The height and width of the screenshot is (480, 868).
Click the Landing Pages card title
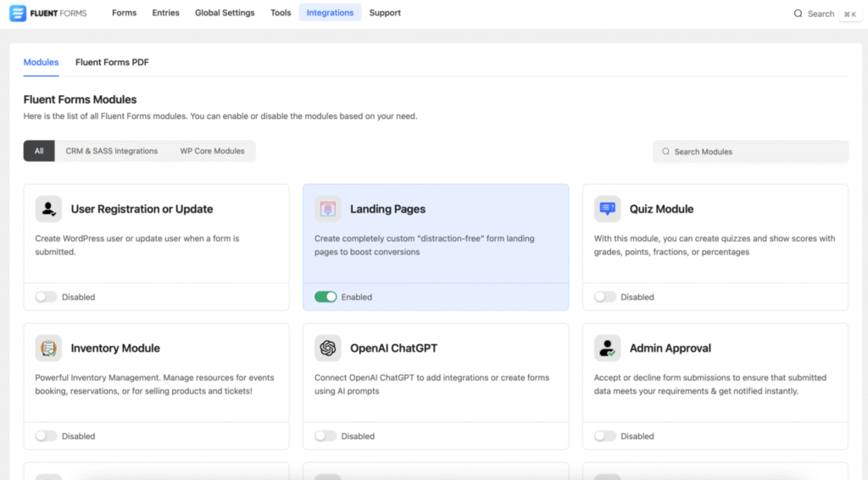pyautogui.click(x=387, y=209)
